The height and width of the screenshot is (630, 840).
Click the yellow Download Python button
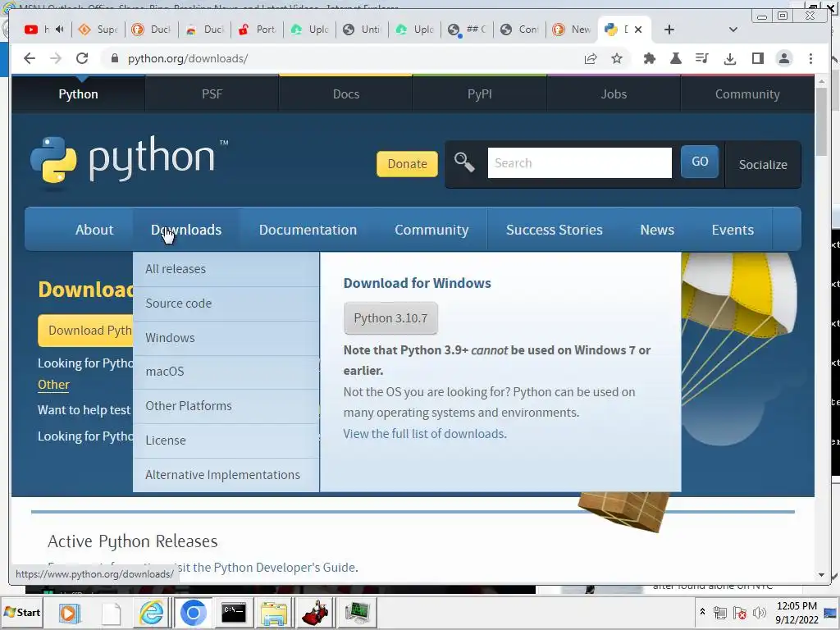[85, 331]
